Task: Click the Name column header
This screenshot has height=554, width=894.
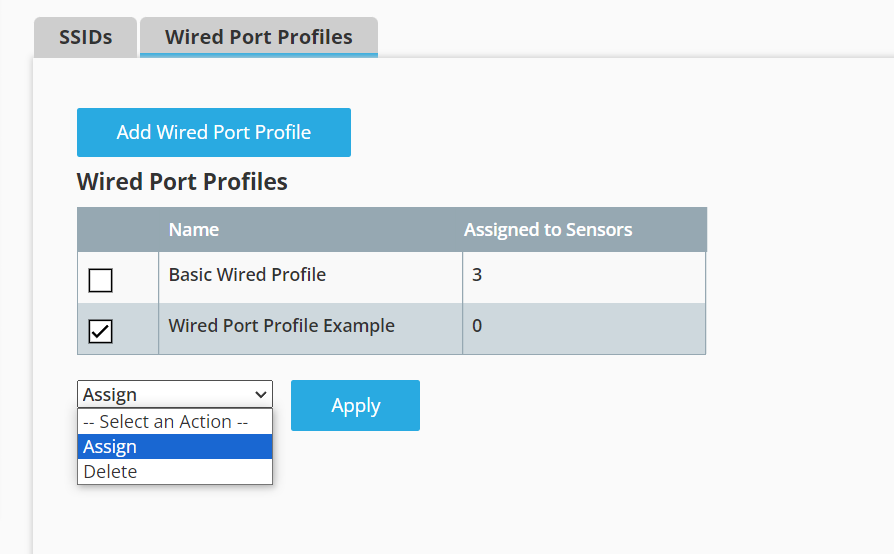Action: (194, 230)
